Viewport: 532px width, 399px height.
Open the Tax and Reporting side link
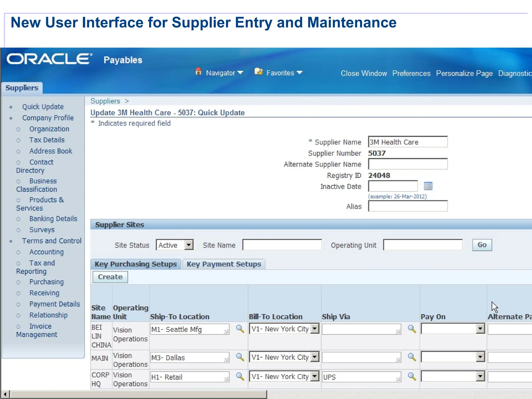35,267
